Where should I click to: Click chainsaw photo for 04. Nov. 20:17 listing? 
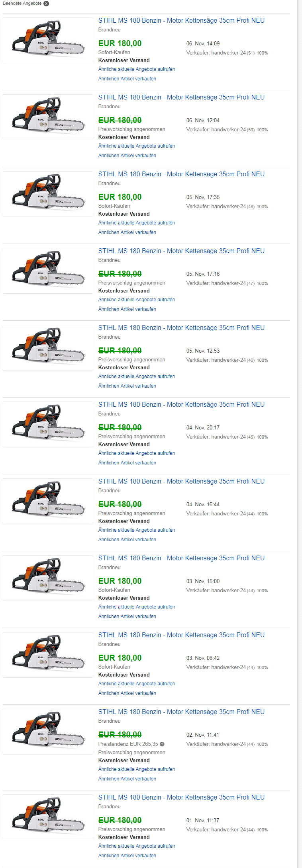pyautogui.click(x=48, y=424)
